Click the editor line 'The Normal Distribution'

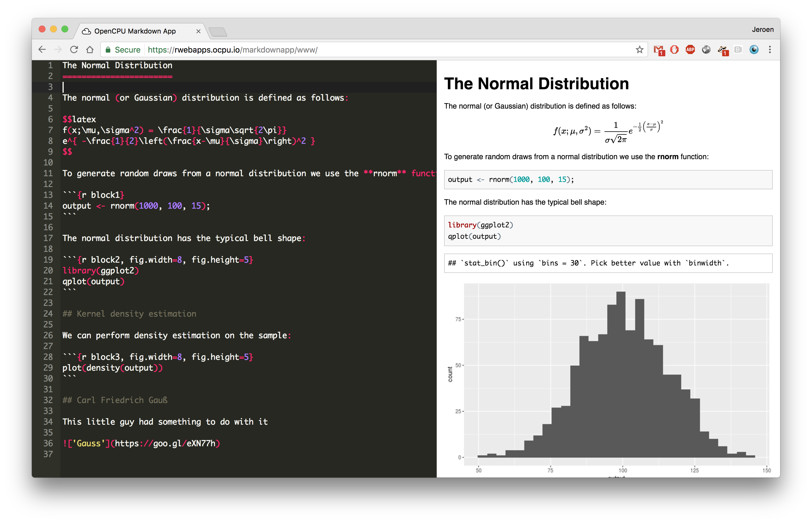[117, 65]
